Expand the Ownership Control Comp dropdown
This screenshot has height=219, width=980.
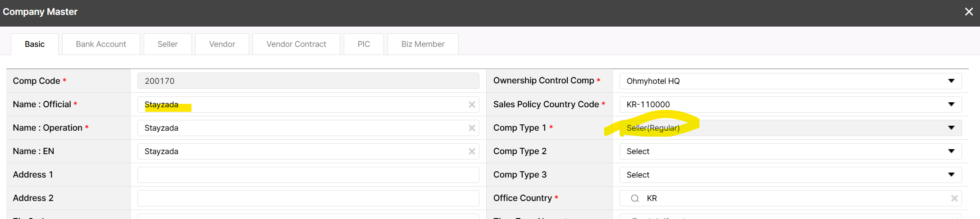pos(951,81)
